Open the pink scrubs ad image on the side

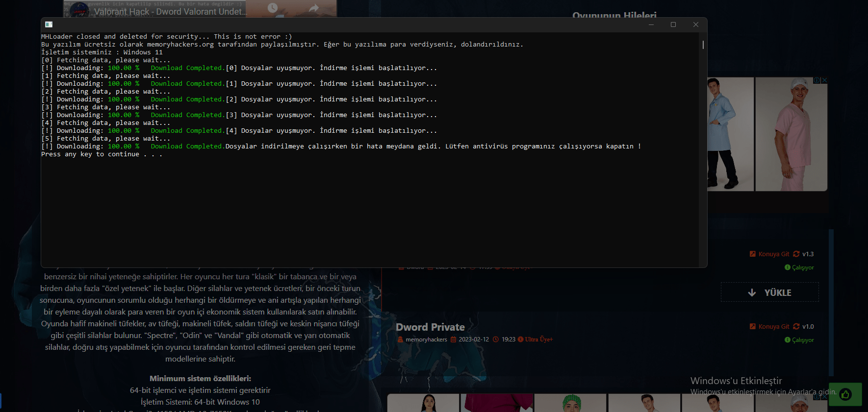pyautogui.click(x=791, y=134)
